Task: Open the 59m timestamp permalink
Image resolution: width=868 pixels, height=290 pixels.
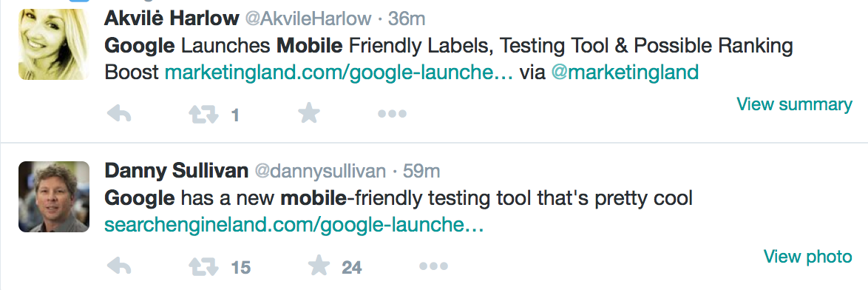Action: pos(421,172)
